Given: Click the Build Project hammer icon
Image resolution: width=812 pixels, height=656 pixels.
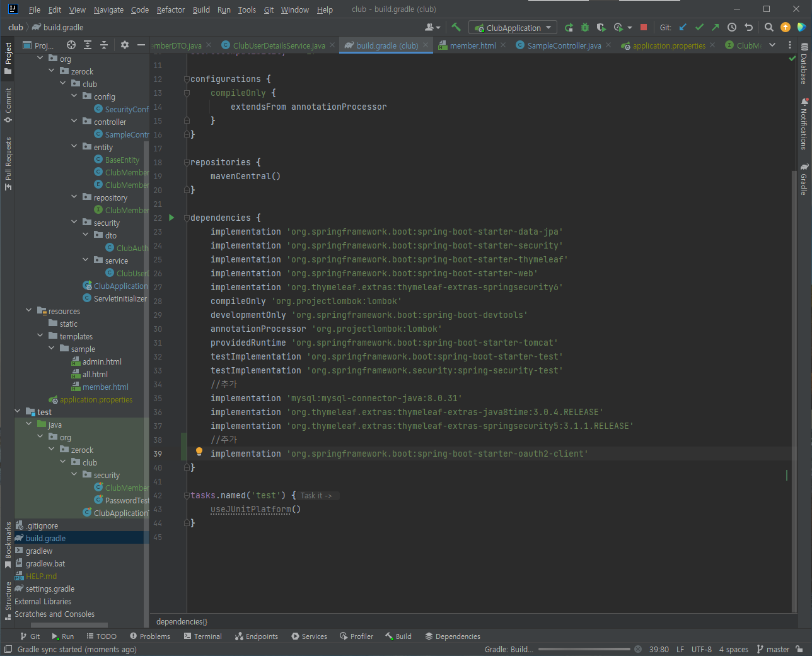Looking at the screenshot, I should click(x=456, y=27).
